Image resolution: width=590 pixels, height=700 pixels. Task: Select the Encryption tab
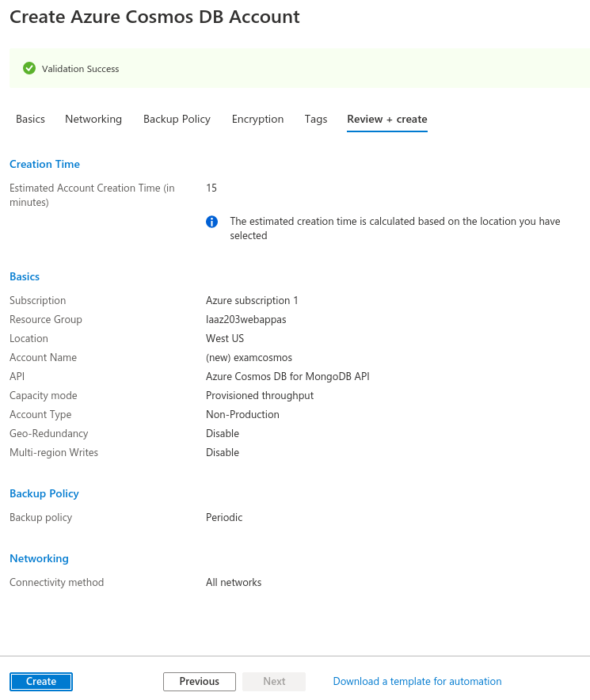[257, 119]
